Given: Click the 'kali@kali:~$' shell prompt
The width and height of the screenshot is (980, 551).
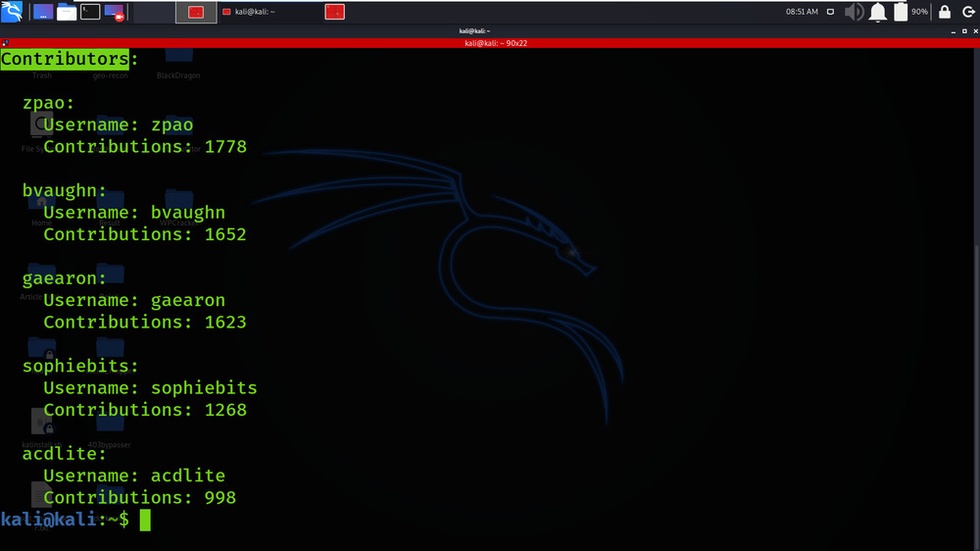Looking at the screenshot, I should [x=65, y=520].
